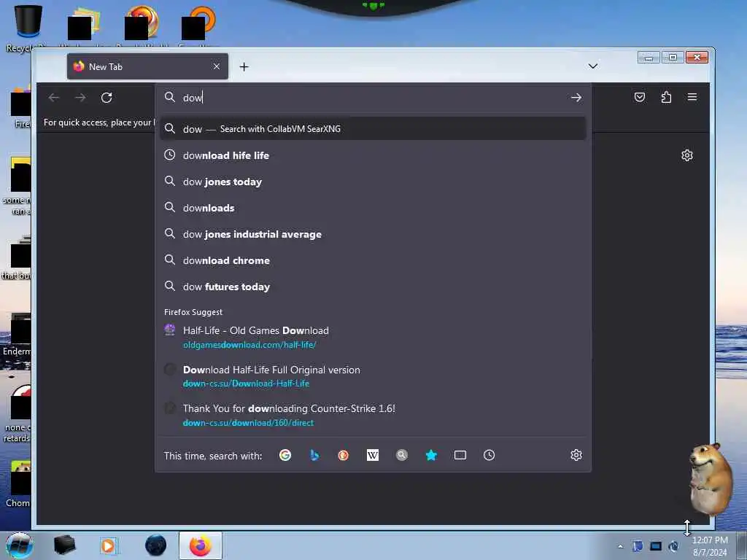The width and height of the screenshot is (747, 560).
Task: Show hidden system tray icons
Action: 620,546
